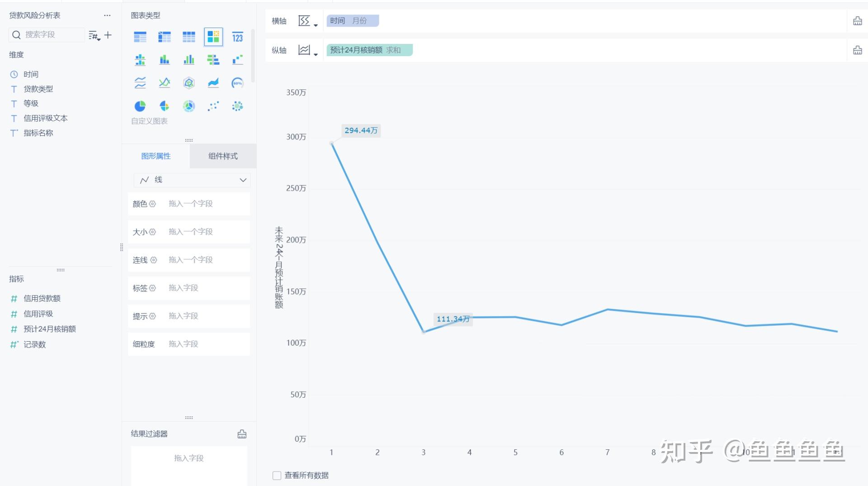Image resolution: width=868 pixels, height=486 pixels.
Task: Open the 横轴 axis options dropdown
Action: 308,21
